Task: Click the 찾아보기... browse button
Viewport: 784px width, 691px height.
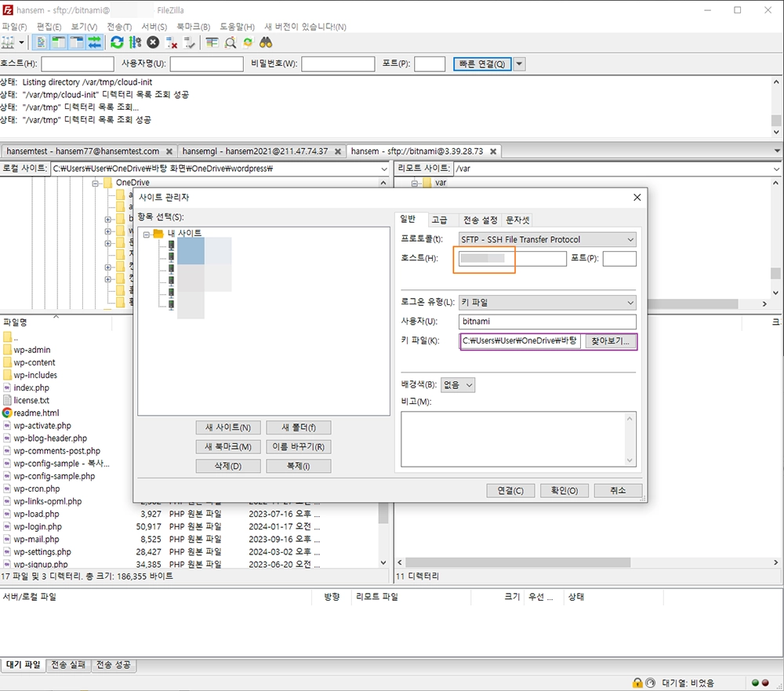Action: (x=610, y=340)
